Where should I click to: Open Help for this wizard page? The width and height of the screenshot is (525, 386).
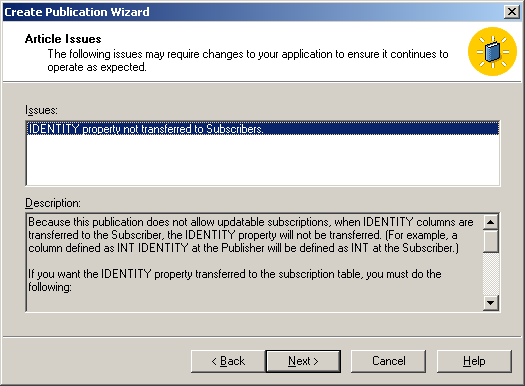(x=474, y=361)
